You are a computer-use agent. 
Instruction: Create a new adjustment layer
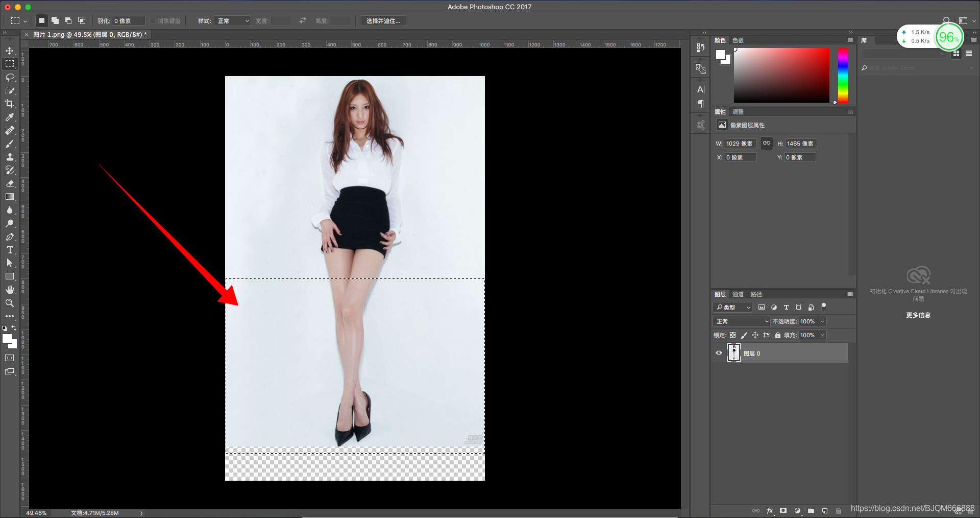coord(797,510)
